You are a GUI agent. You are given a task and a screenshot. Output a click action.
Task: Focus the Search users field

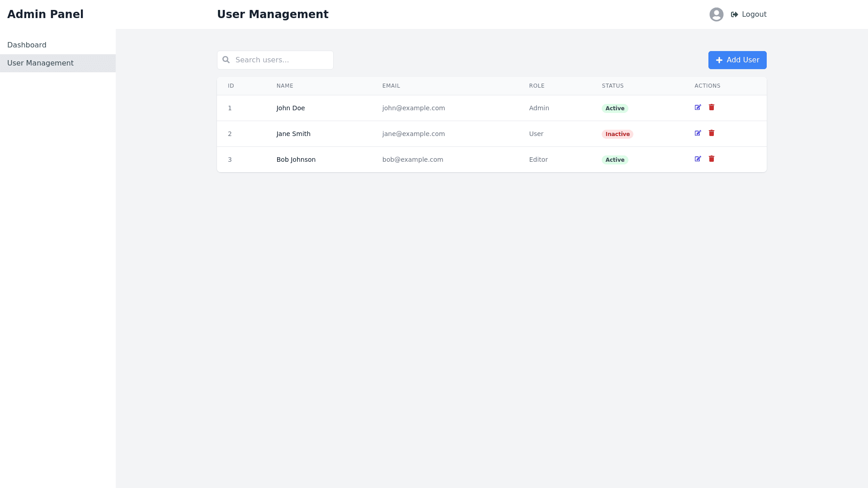tap(280, 60)
